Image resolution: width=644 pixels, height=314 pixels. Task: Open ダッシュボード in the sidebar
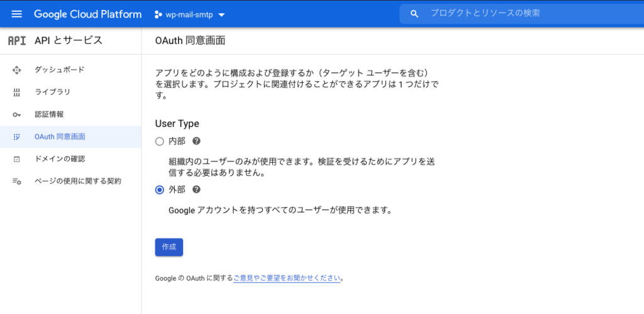pos(59,70)
